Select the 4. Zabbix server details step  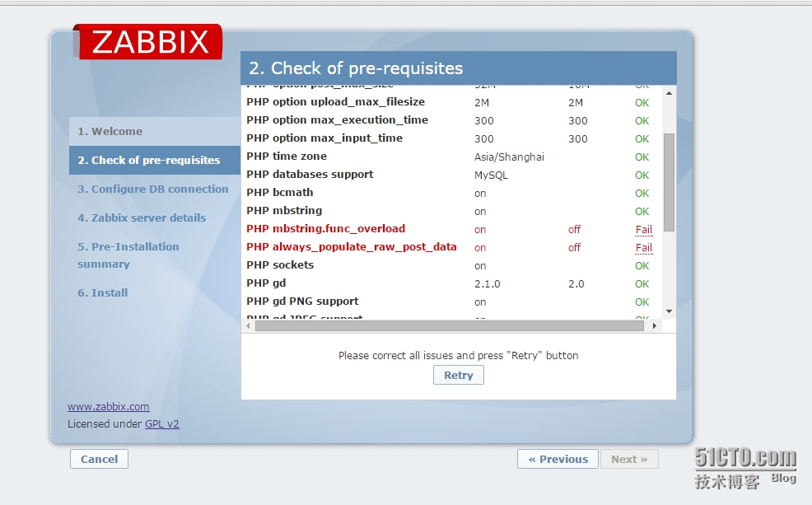click(x=142, y=218)
